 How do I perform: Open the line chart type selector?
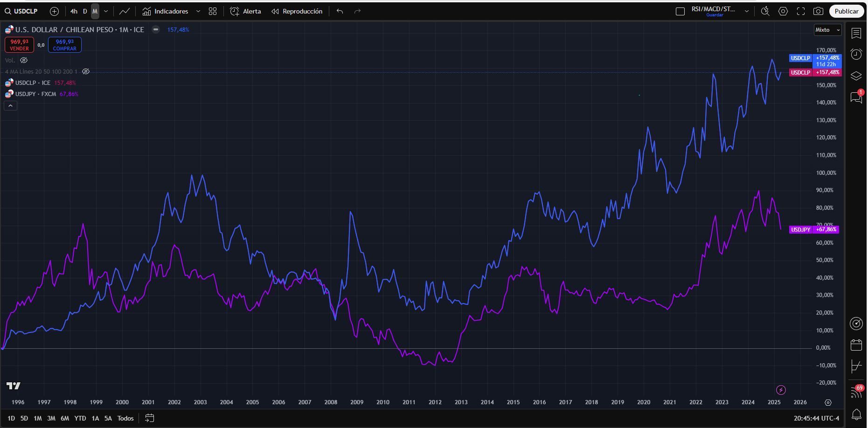pos(125,11)
